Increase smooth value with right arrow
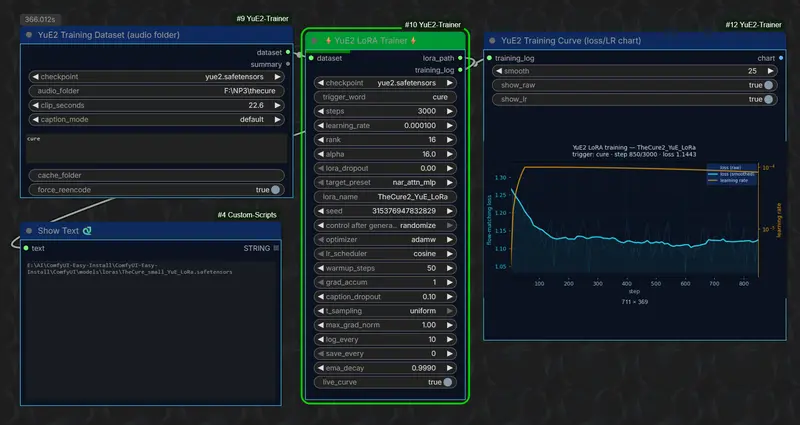 770,71
